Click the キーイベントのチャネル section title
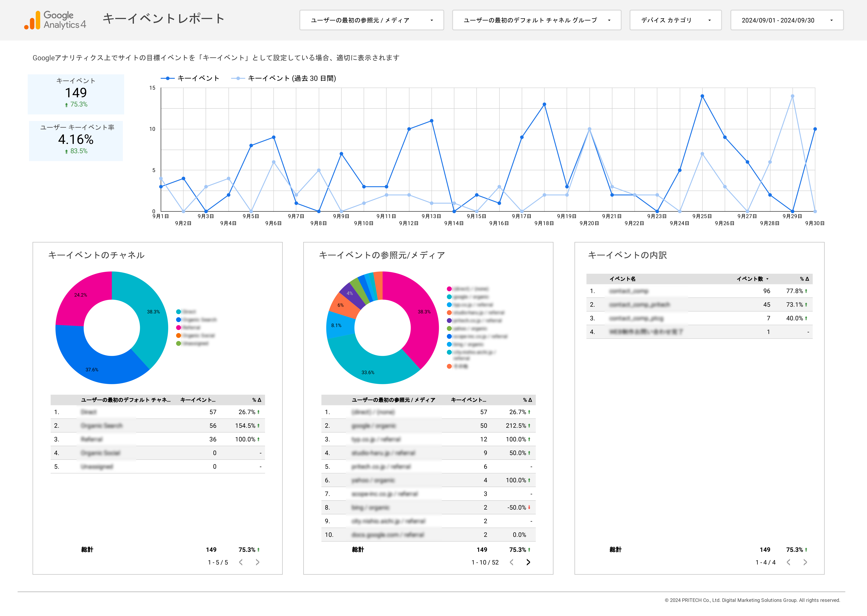 click(x=96, y=255)
